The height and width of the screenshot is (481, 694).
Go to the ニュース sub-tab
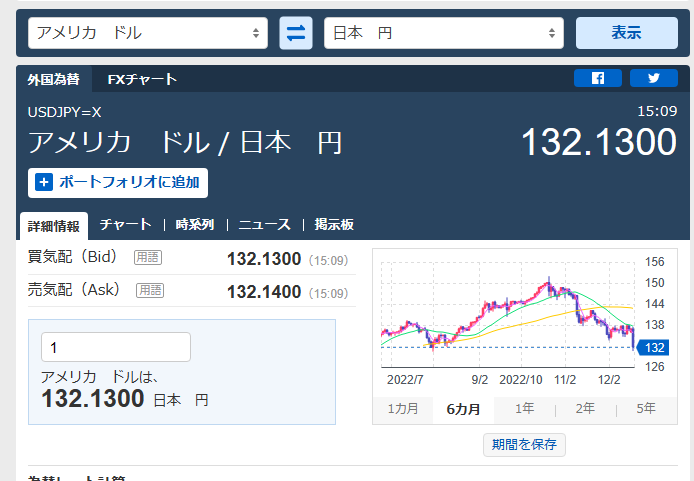(x=264, y=225)
